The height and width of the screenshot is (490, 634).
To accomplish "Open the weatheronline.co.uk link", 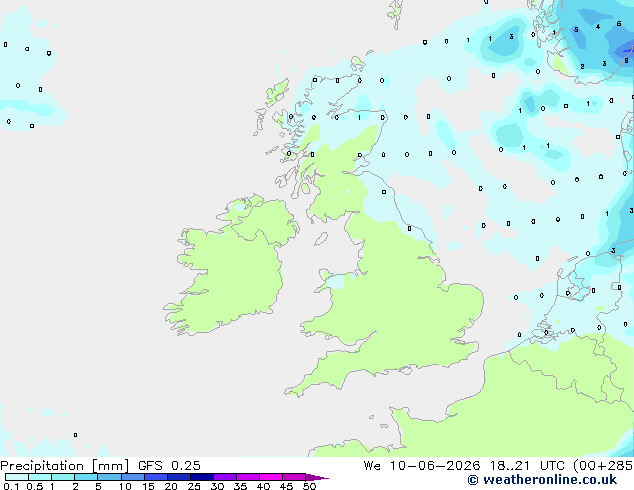I will pyautogui.click(x=542, y=480).
